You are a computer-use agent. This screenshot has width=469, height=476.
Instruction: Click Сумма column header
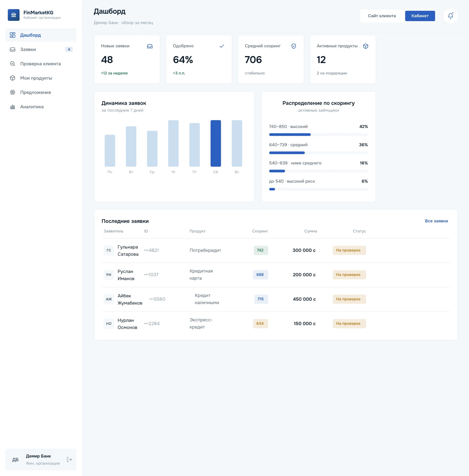pyautogui.click(x=310, y=231)
